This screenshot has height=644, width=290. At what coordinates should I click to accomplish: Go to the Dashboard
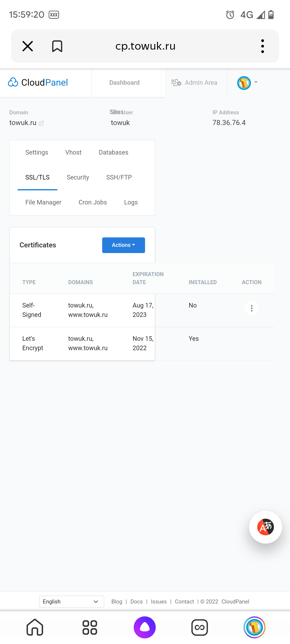(124, 82)
